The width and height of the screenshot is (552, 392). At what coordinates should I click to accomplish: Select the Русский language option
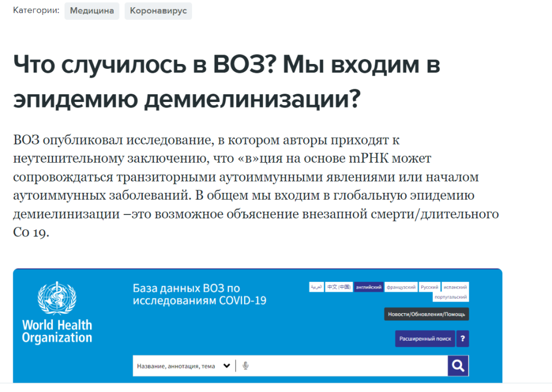click(429, 287)
